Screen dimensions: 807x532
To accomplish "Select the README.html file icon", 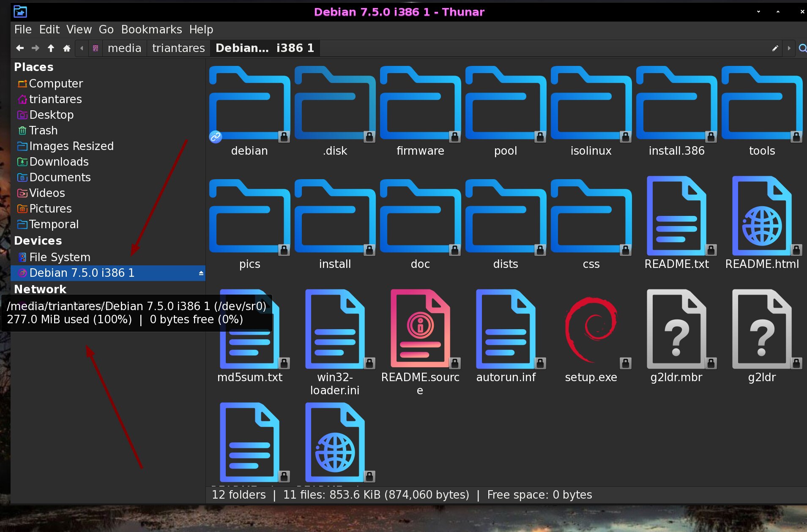I will coord(762,217).
